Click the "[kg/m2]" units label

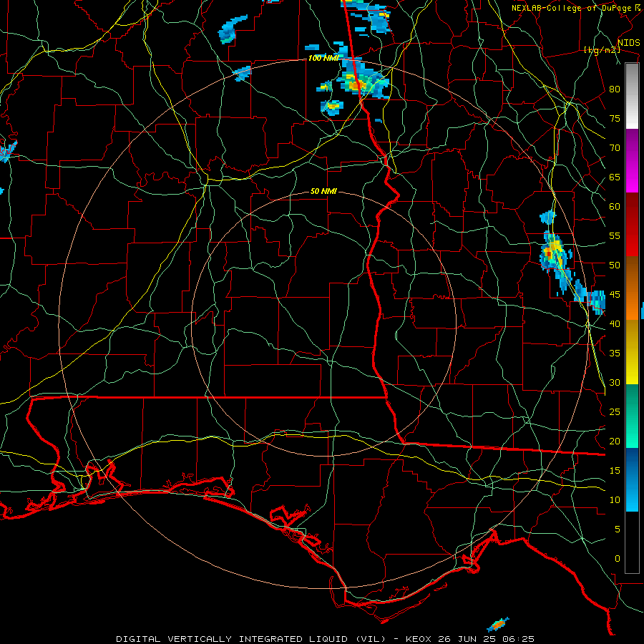click(602, 50)
